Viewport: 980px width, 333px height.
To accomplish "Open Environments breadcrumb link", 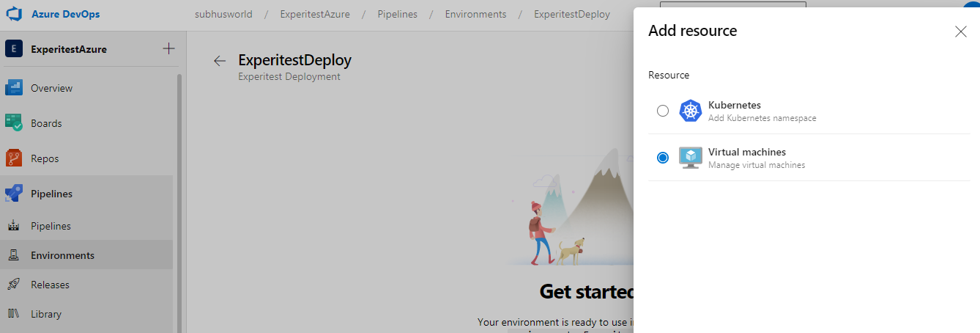I will point(475,14).
